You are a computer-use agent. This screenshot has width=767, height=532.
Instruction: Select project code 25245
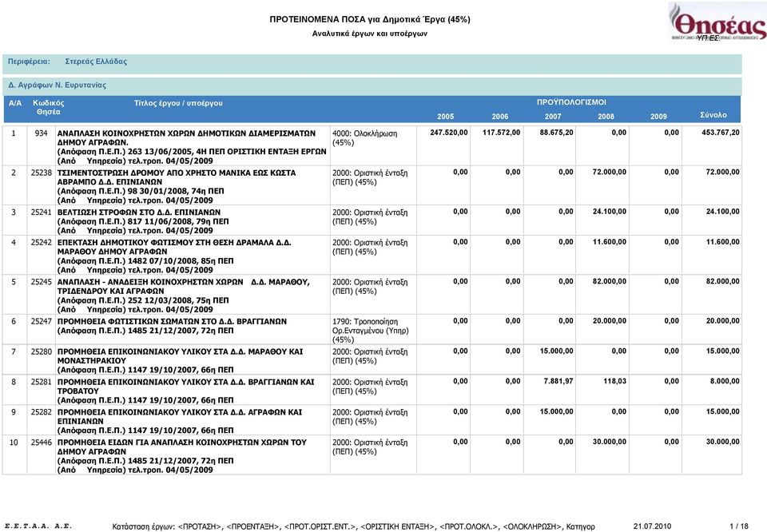pyautogui.click(x=41, y=282)
